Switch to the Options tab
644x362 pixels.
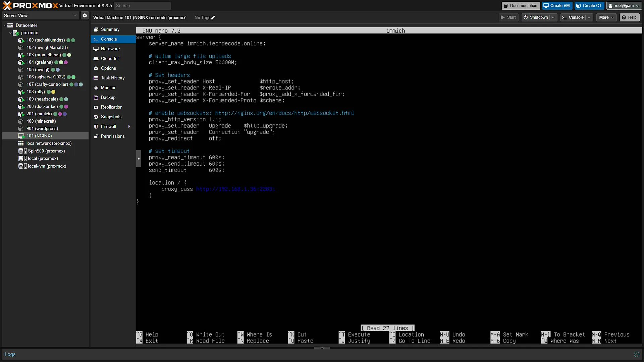(x=113, y=68)
